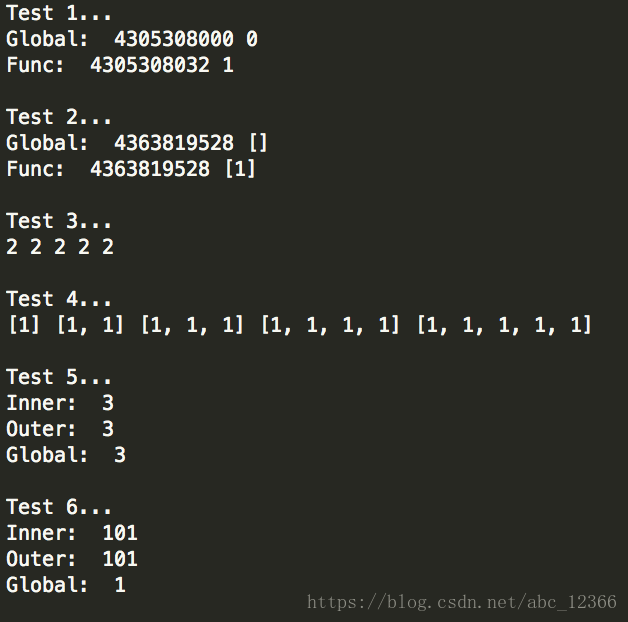
Task: Click the "Outer: 3" output line
Action: pos(60,429)
